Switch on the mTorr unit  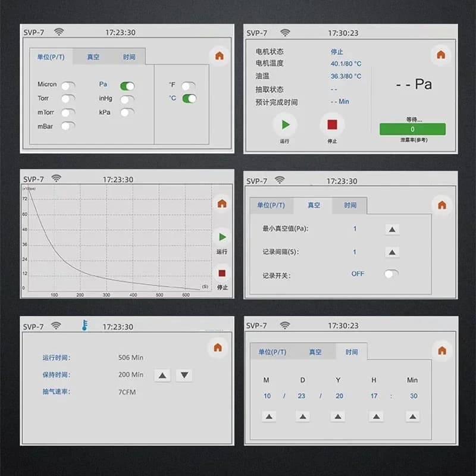(x=68, y=112)
